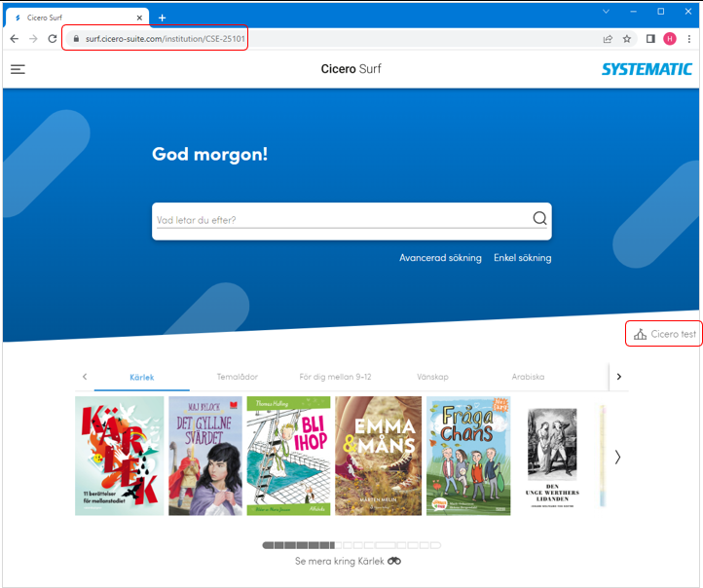703x588 pixels.
Task: Click the search magnifier icon
Action: point(539,218)
